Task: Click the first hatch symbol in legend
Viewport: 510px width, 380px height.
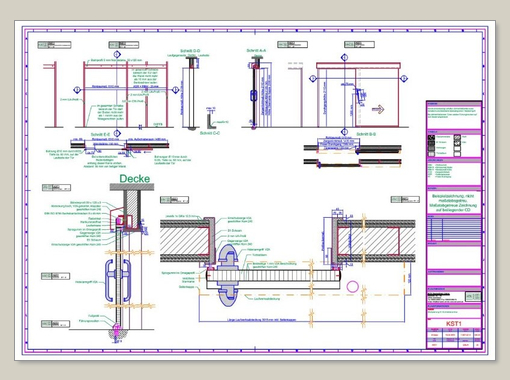Action: (x=431, y=137)
